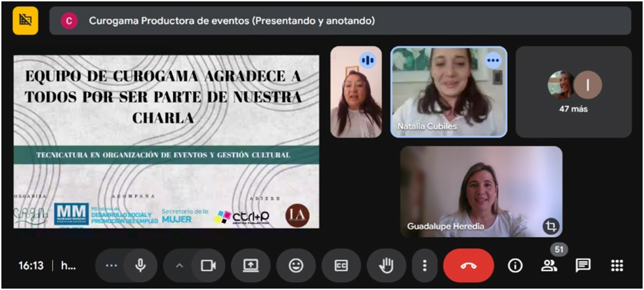This screenshot has width=644, height=290.
Task: Leave the call with the red hang-up button
Action: pyautogui.click(x=468, y=266)
